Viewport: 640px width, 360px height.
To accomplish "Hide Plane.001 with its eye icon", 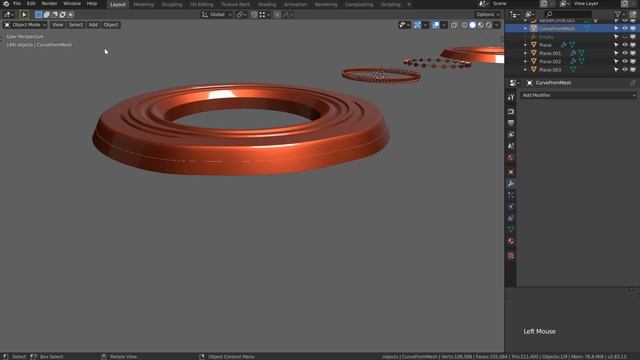I will click(x=624, y=53).
